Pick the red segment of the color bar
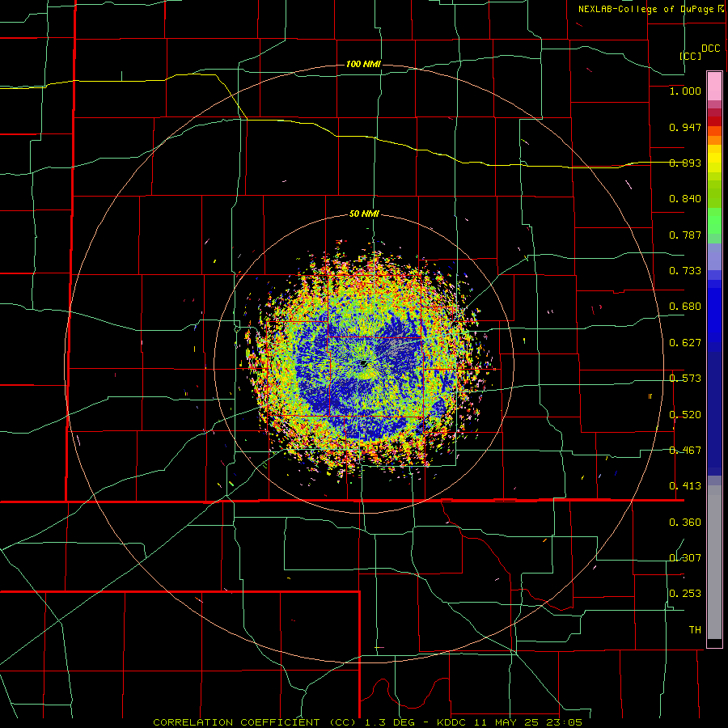The image size is (728, 728). click(714, 121)
